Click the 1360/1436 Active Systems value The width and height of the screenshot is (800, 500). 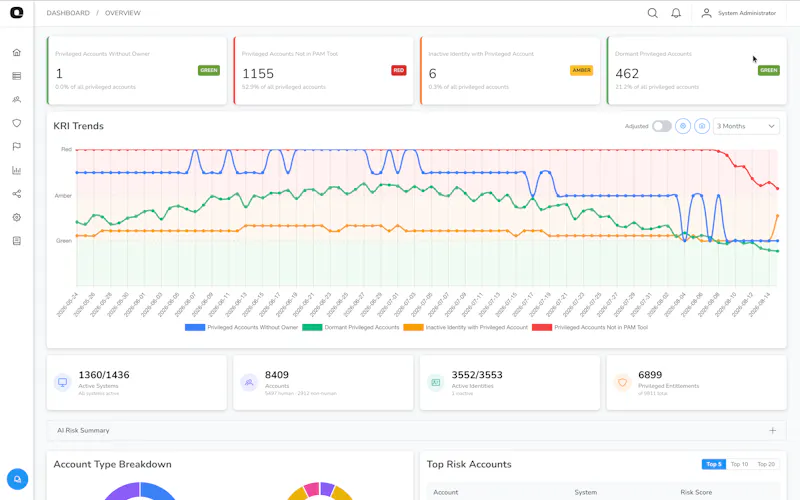click(x=104, y=375)
